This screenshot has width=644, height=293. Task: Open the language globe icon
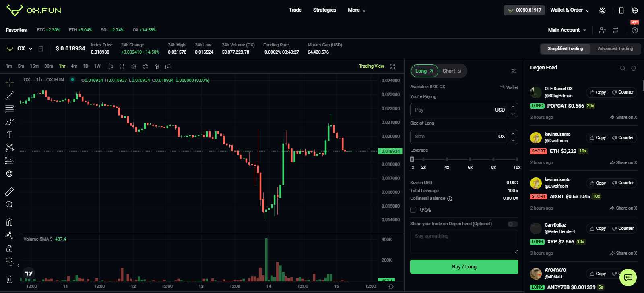point(635,10)
